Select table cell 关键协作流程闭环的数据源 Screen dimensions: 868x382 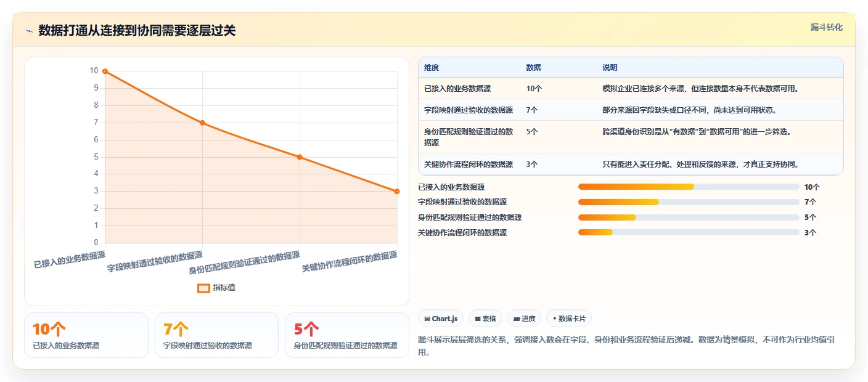pyautogui.click(x=469, y=165)
